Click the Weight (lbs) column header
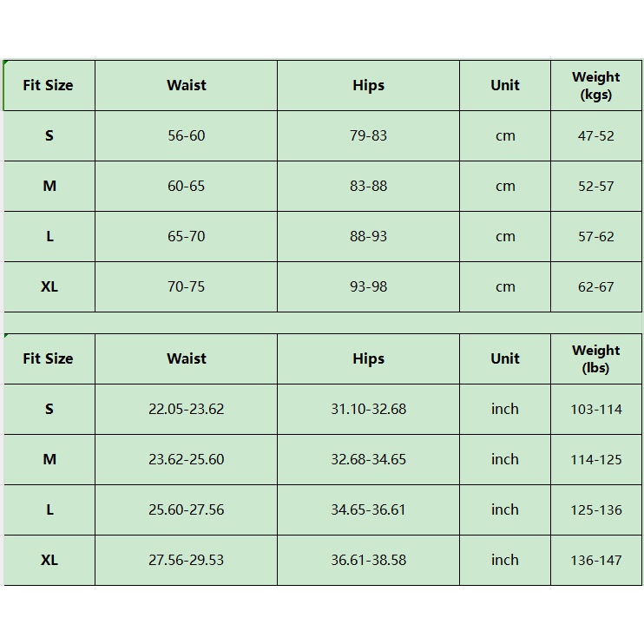The width and height of the screenshot is (644, 644). coord(596,358)
